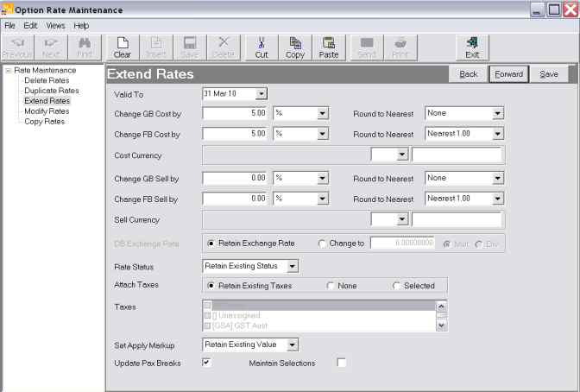Image resolution: width=580 pixels, height=392 pixels.
Task: Open the Help menu
Action: [x=81, y=26]
